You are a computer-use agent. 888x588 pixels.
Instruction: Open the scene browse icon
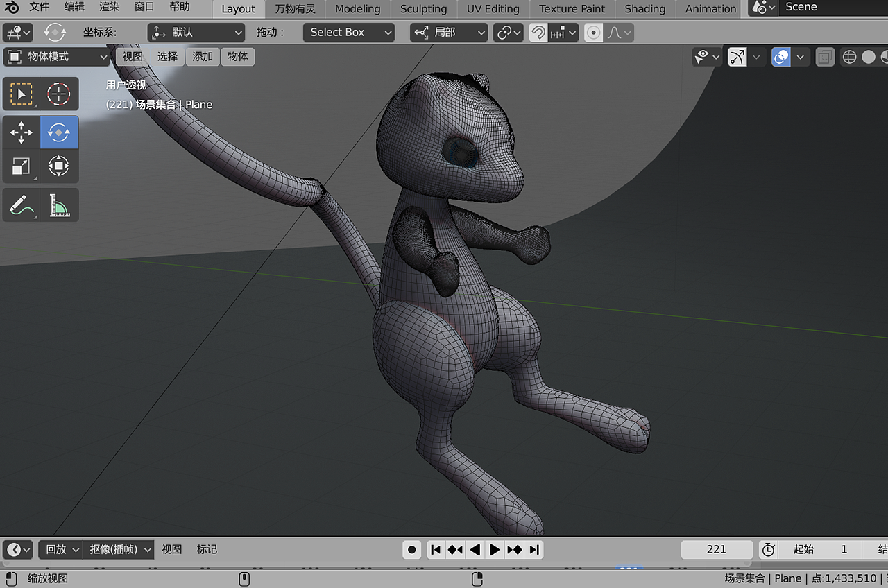pos(763,8)
